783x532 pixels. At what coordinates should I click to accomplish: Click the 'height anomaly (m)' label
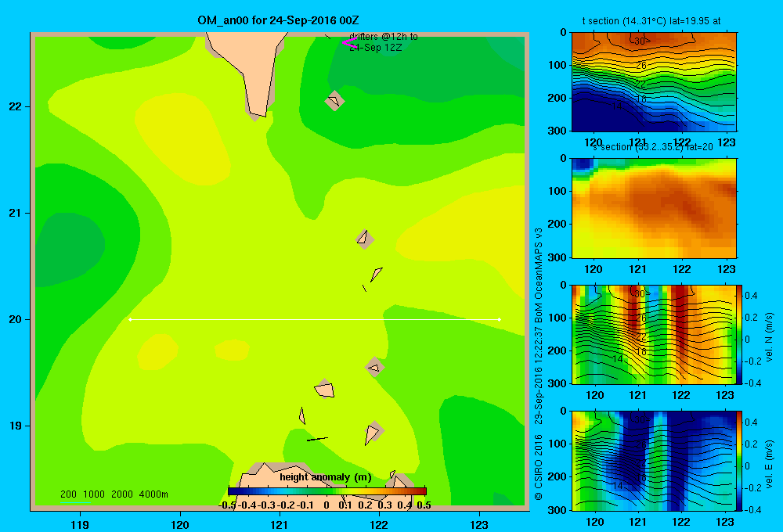point(326,477)
